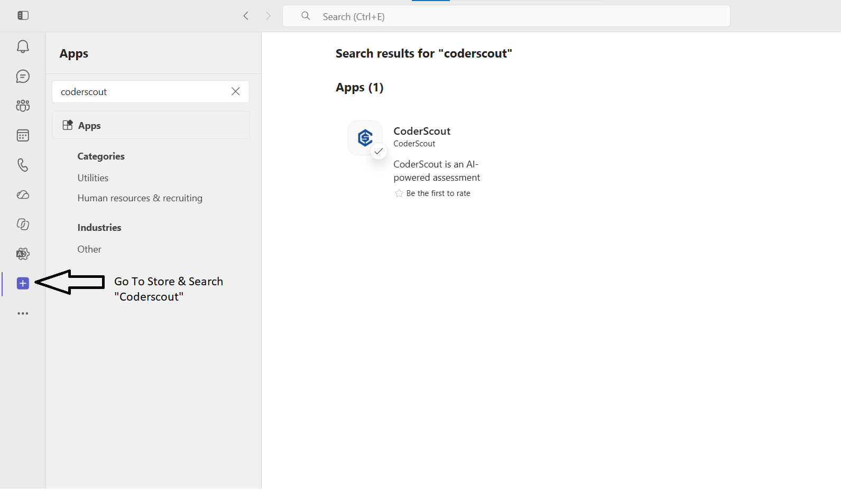The width and height of the screenshot is (841, 504).
Task: Filter by Utilities category
Action: (93, 178)
